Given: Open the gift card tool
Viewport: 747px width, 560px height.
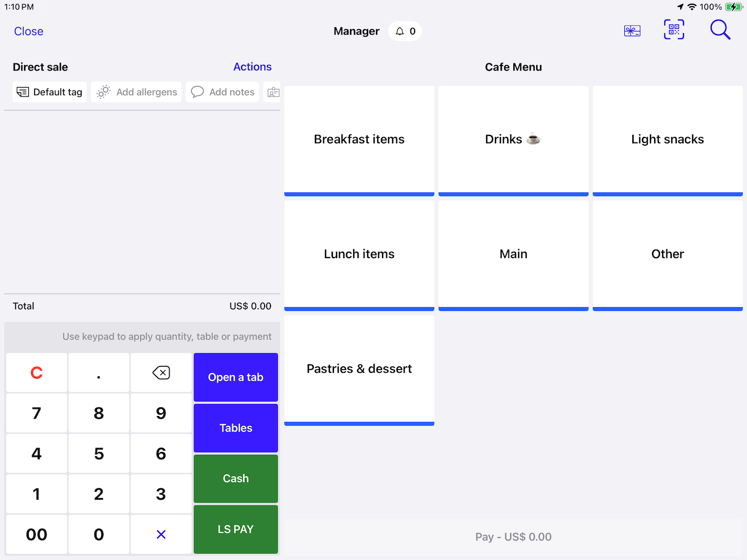Looking at the screenshot, I should click(x=632, y=30).
